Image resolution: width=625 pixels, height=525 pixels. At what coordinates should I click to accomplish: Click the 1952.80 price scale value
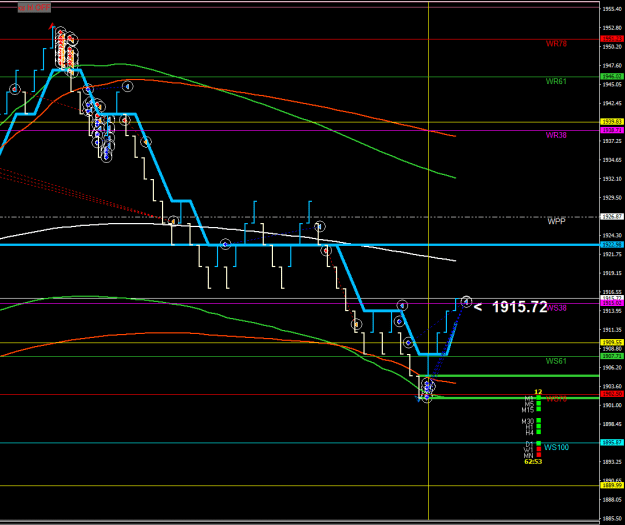[x=612, y=28]
